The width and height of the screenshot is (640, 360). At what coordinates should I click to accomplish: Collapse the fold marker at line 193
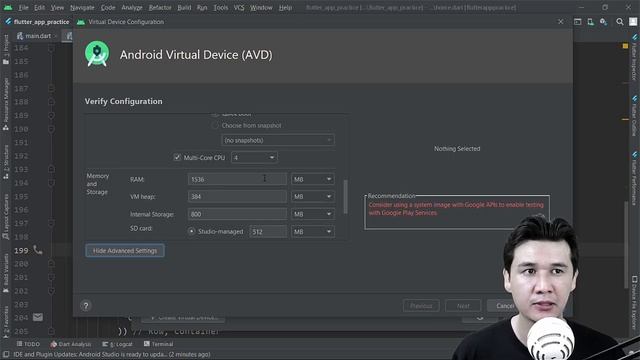coord(51,169)
